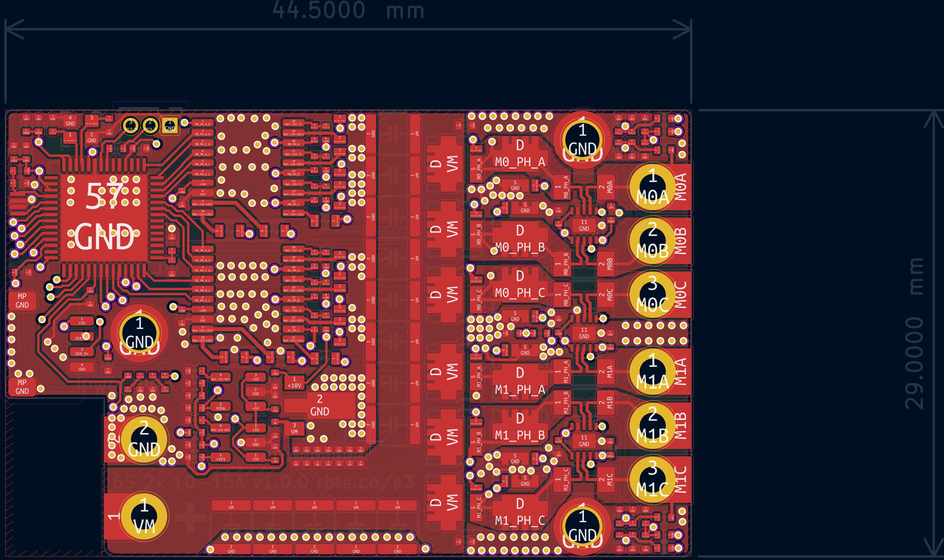944x560 pixels.
Task: Select the upper MP GND pad
Action: (x=22, y=300)
